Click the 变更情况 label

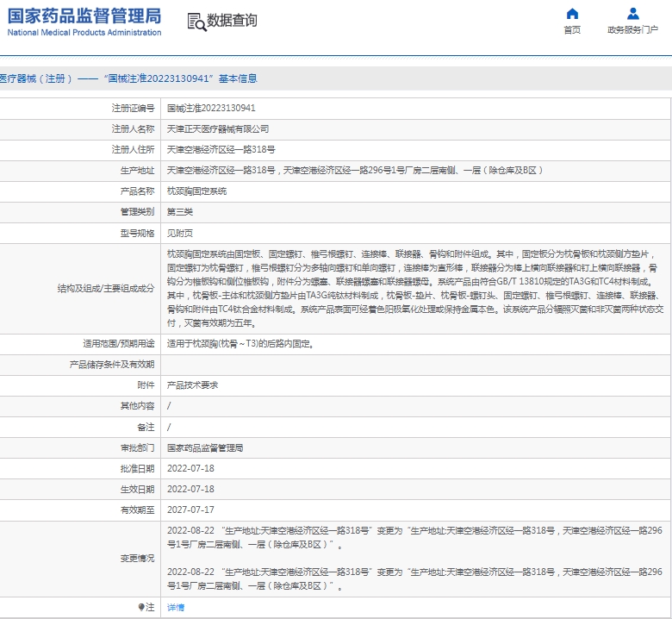pyautogui.click(x=137, y=558)
